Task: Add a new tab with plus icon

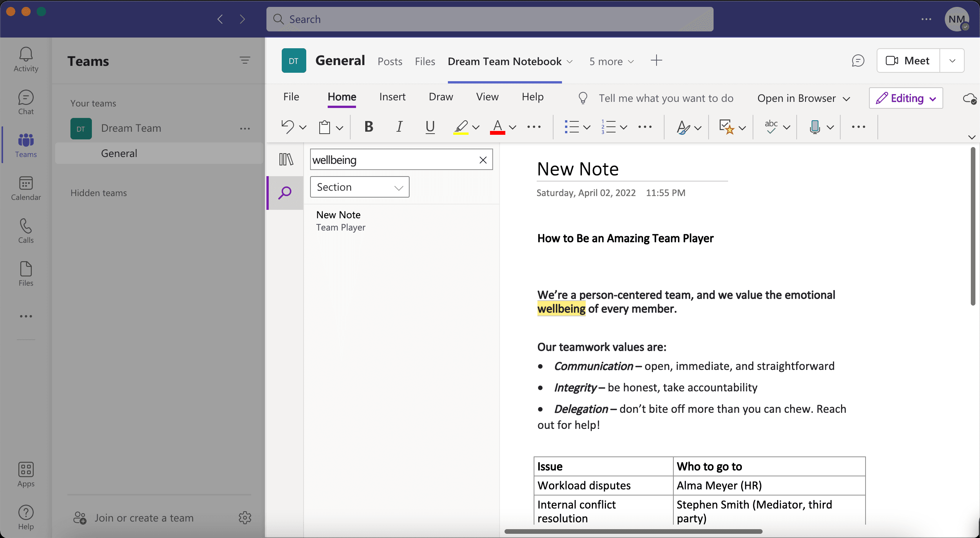Action: pyautogui.click(x=656, y=61)
